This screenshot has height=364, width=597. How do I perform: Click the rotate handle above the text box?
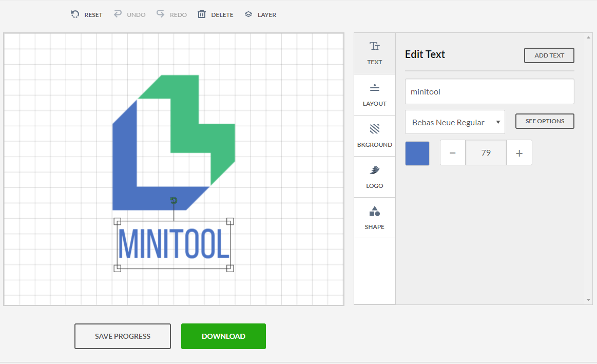(x=174, y=200)
